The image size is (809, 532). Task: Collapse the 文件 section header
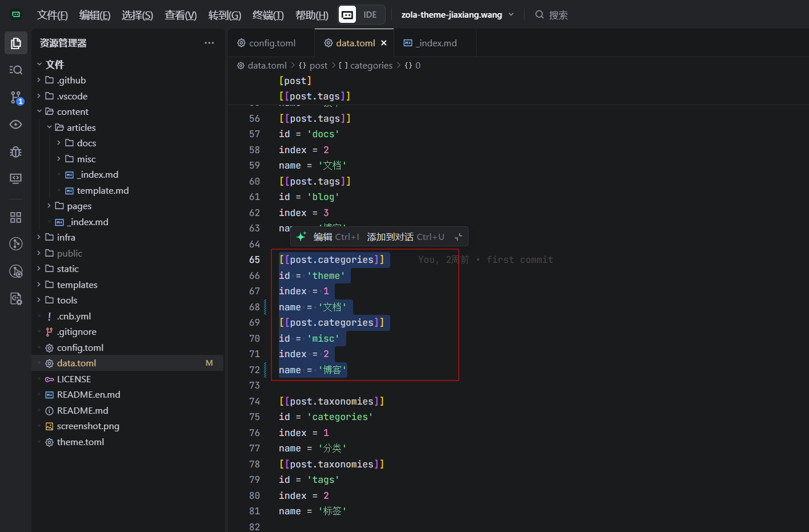(x=127, y=65)
